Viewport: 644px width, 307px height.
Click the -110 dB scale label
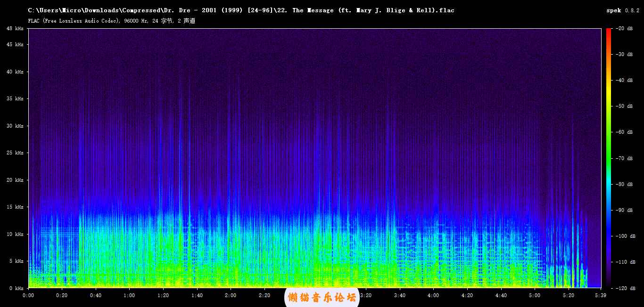coord(626,262)
